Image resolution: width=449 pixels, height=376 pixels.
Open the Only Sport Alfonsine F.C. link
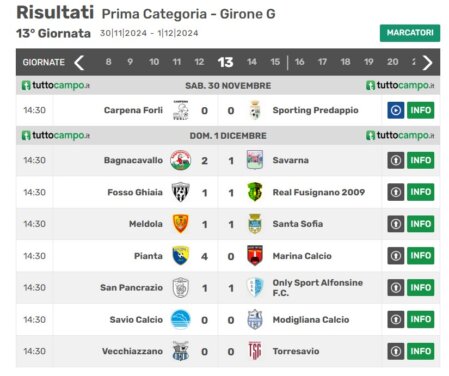click(318, 288)
